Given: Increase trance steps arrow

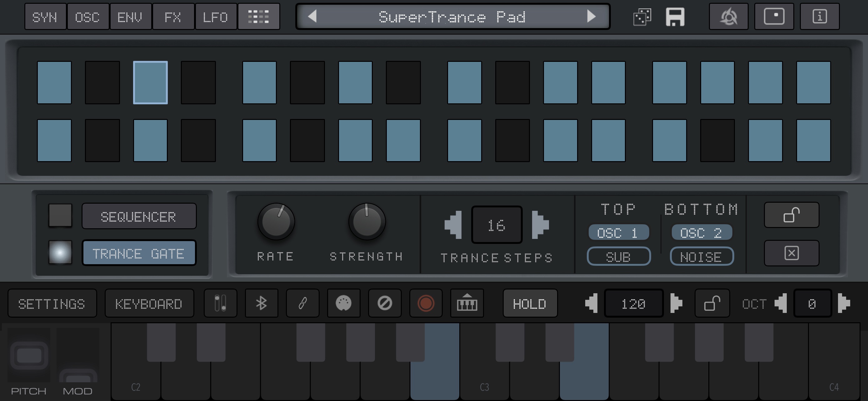Looking at the screenshot, I should [540, 225].
